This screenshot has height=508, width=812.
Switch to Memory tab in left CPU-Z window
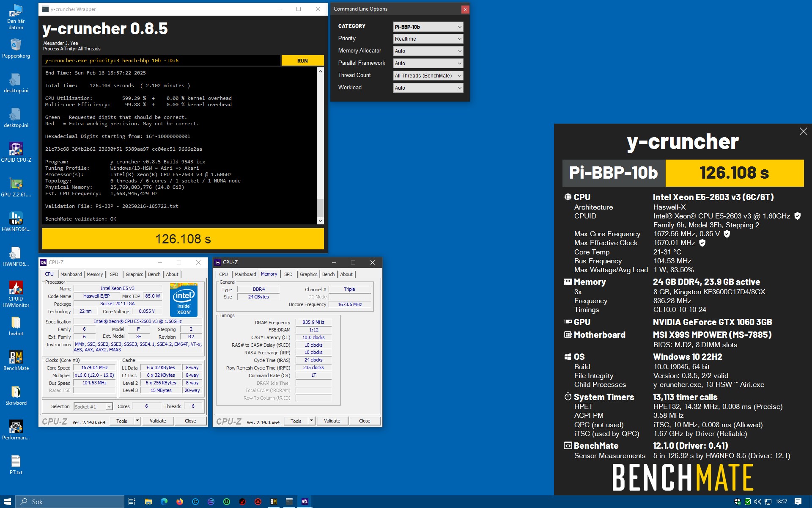95,274
